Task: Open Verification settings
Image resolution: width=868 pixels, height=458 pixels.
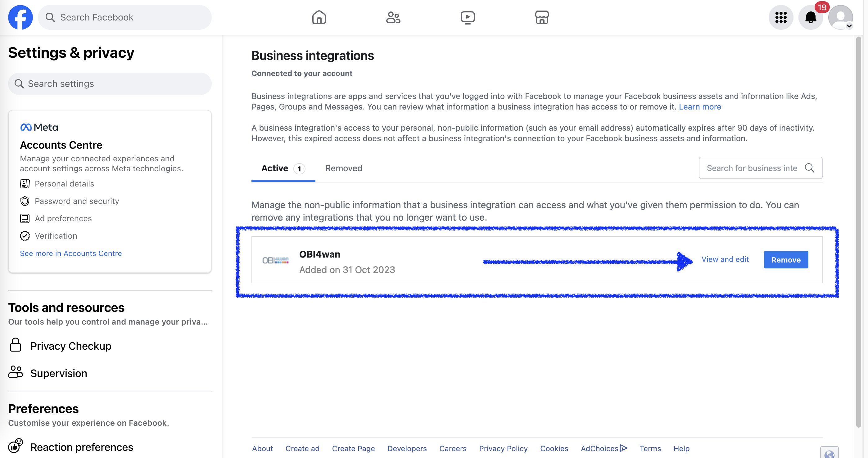Action: (56, 236)
